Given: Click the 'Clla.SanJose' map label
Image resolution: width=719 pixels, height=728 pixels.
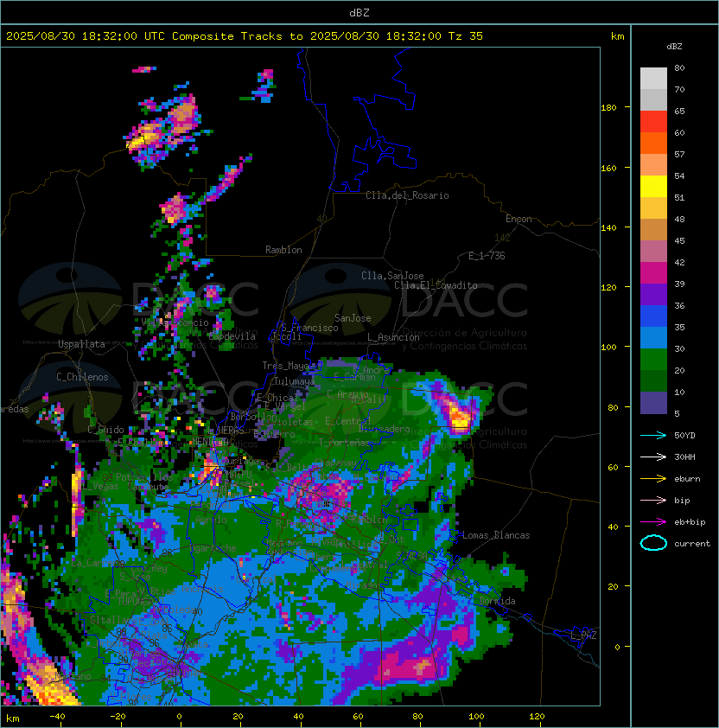Looking at the screenshot, I should (392, 276).
